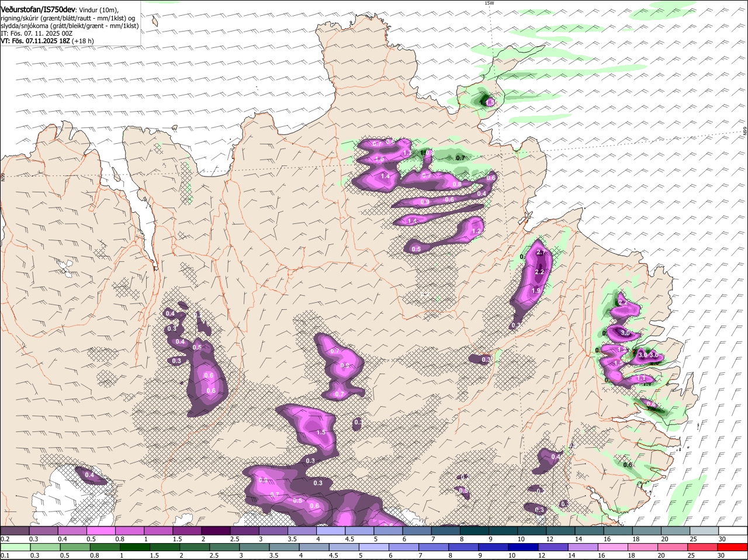Screen dimensions: 748x560
Task: Click the 2.7 snowfall value on the map
Action: (x=541, y=253)
